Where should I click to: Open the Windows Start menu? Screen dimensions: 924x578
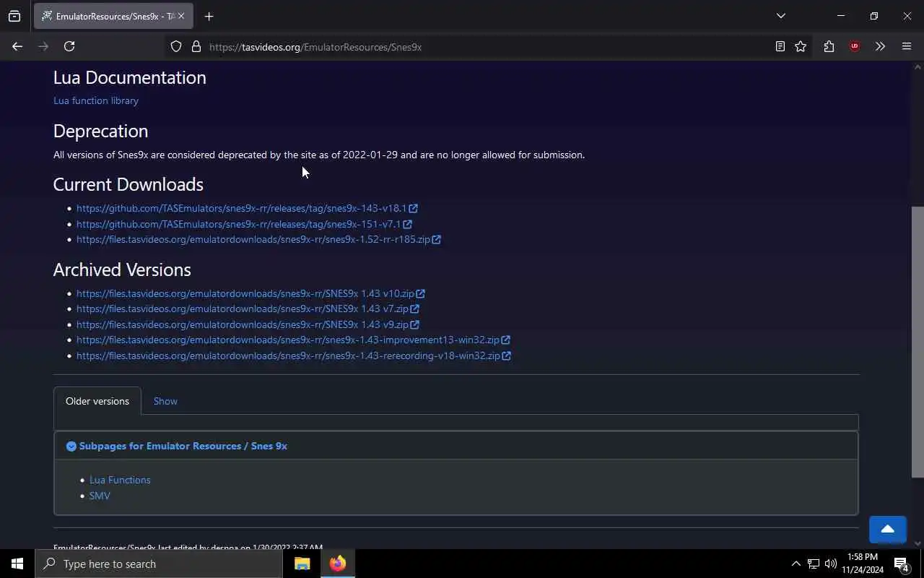pyautogui.click(x=17, y=564)
